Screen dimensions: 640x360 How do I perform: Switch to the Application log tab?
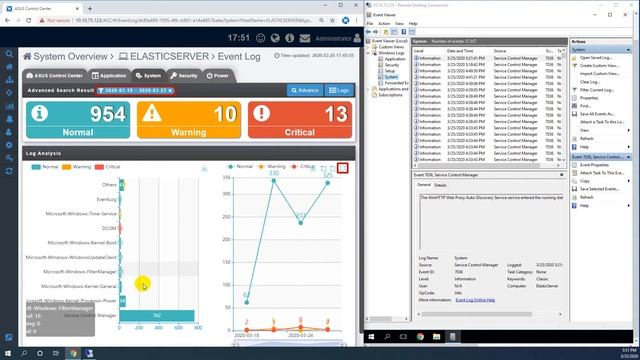point(109,76)
